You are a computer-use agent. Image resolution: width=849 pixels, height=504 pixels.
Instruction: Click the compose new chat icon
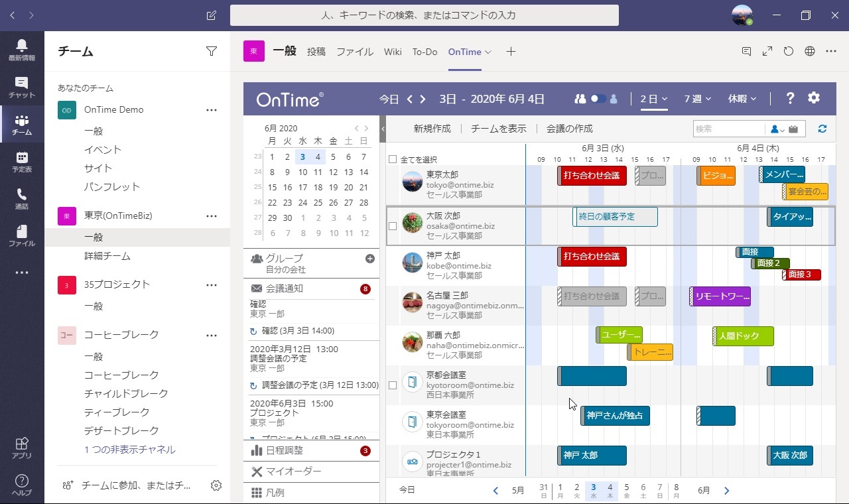pyautogui.click(x=212, y=15)
